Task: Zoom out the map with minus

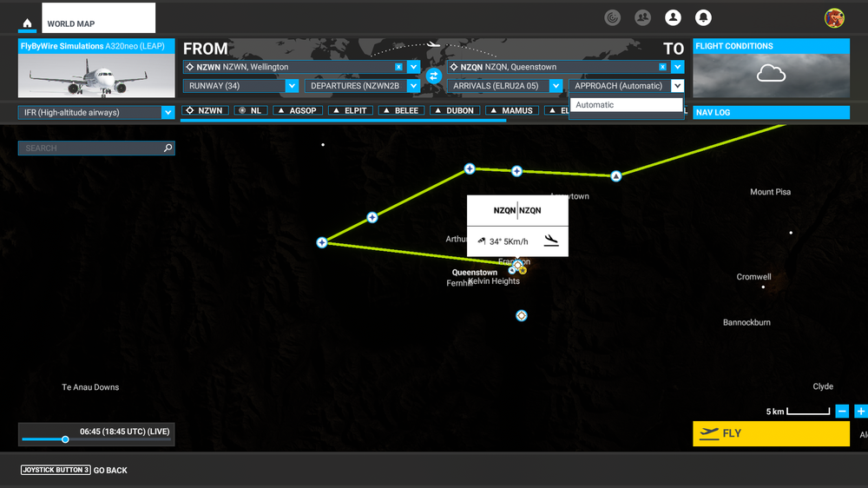Action: tap(842, 412)
